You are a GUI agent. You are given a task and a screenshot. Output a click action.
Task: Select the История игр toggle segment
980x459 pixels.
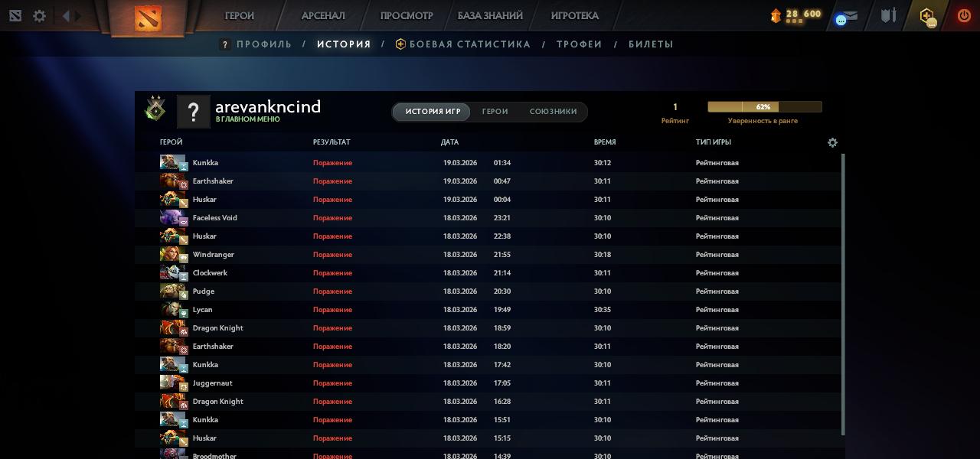pos(433,112)
